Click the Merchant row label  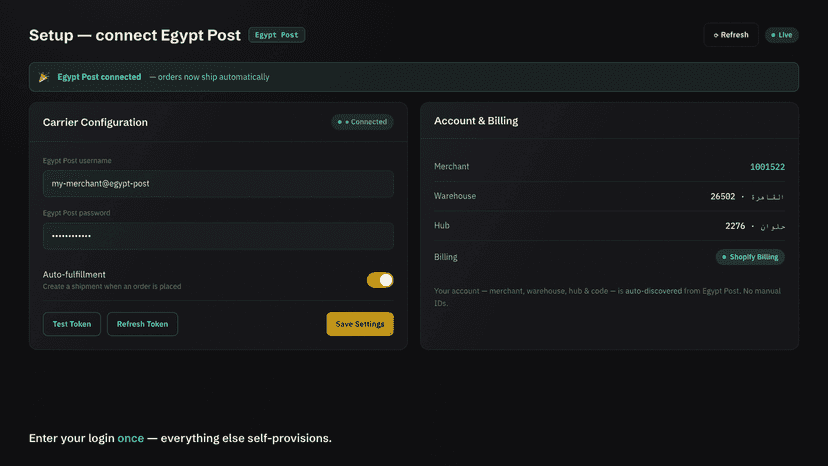[x=451, y=166]
